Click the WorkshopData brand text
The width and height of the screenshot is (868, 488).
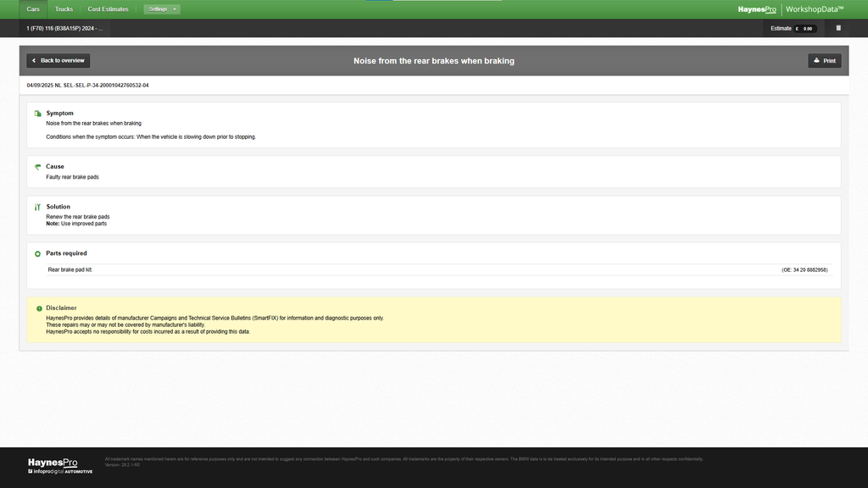[x=815, y=9]
